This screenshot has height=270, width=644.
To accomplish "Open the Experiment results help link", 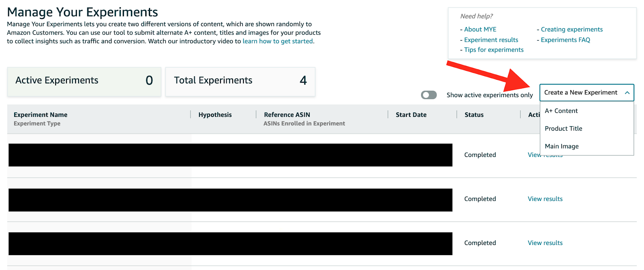I will tap(491, 40).
